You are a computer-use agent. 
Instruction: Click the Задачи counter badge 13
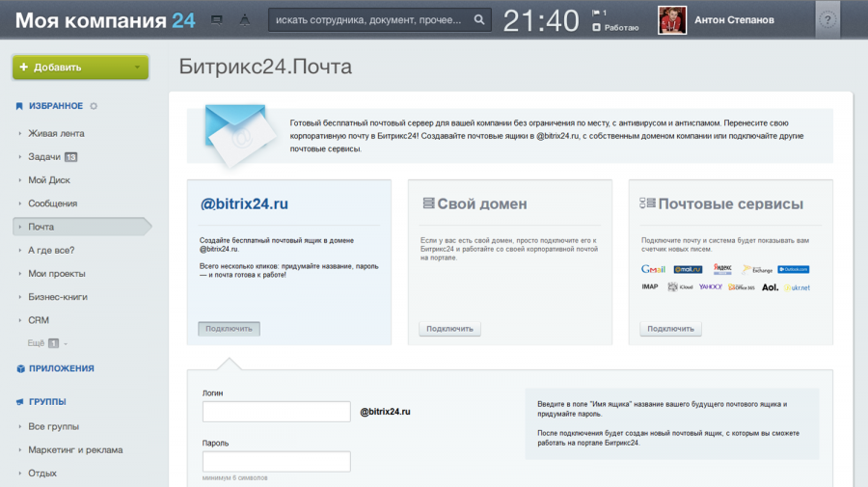click(70, 157)
